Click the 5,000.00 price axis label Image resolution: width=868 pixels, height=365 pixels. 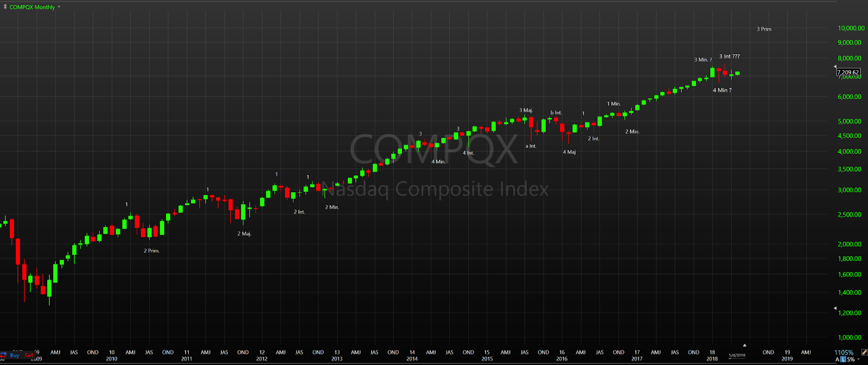850,121
